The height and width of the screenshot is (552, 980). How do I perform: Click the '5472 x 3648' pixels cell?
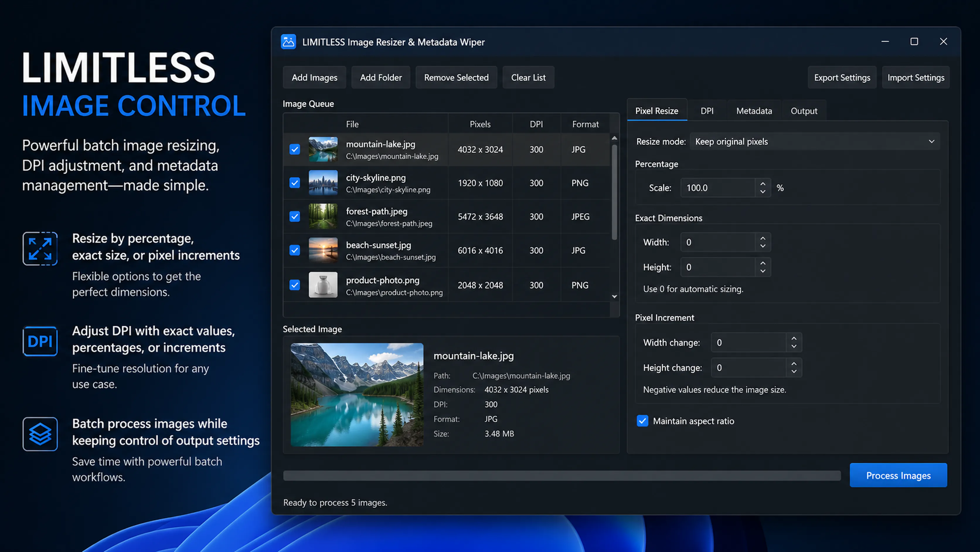click(x=480, y=217)
